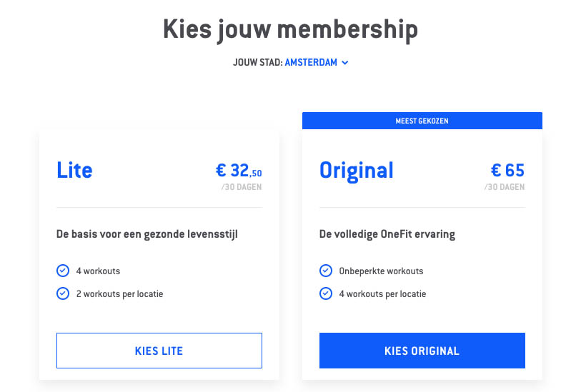Click the € 32,50 price
The image size is (561, 392).
[x=239, y=171]
